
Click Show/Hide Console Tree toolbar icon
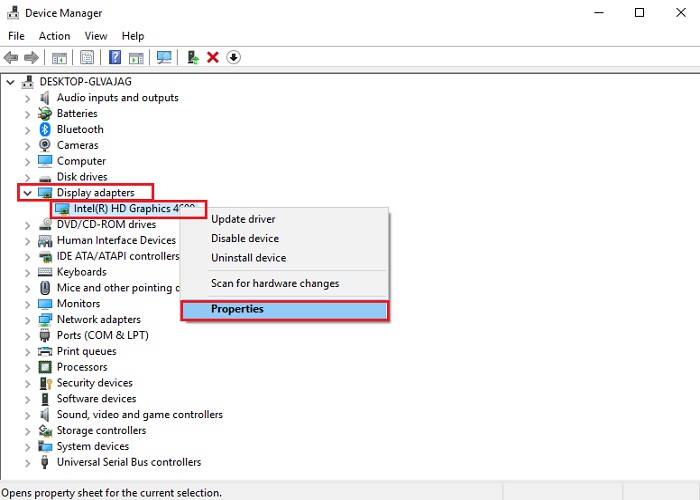pyautogui.click(x=59, y=58)
